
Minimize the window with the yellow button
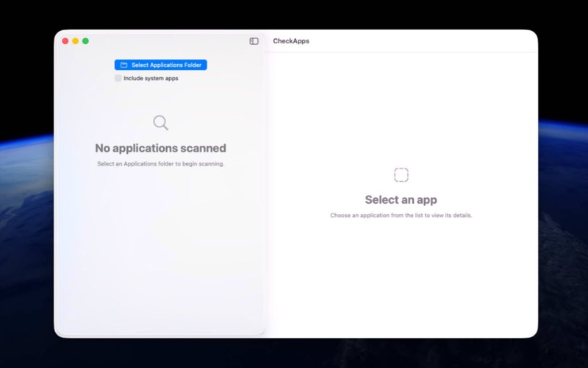tap(76, 41)
